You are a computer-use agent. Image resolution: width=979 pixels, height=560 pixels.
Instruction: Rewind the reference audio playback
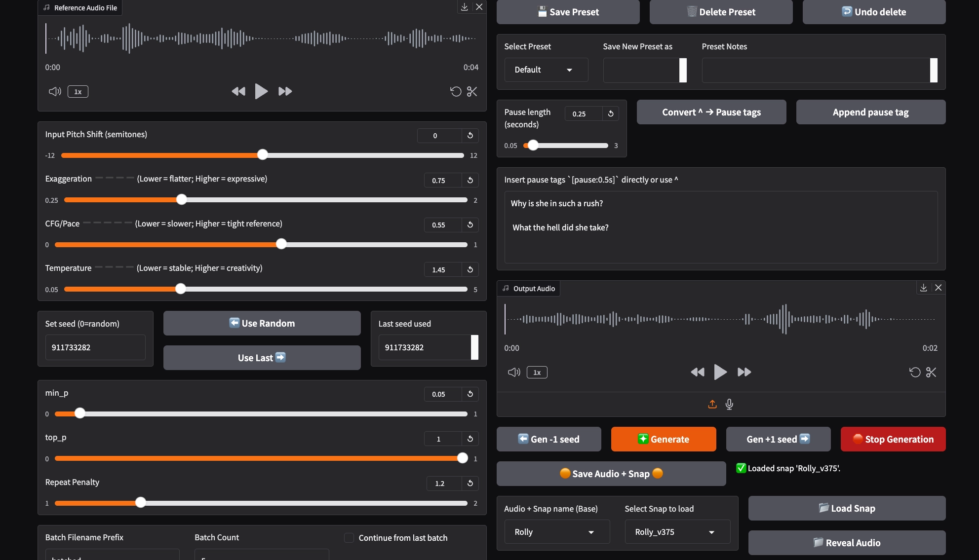(x=238, y=91)
